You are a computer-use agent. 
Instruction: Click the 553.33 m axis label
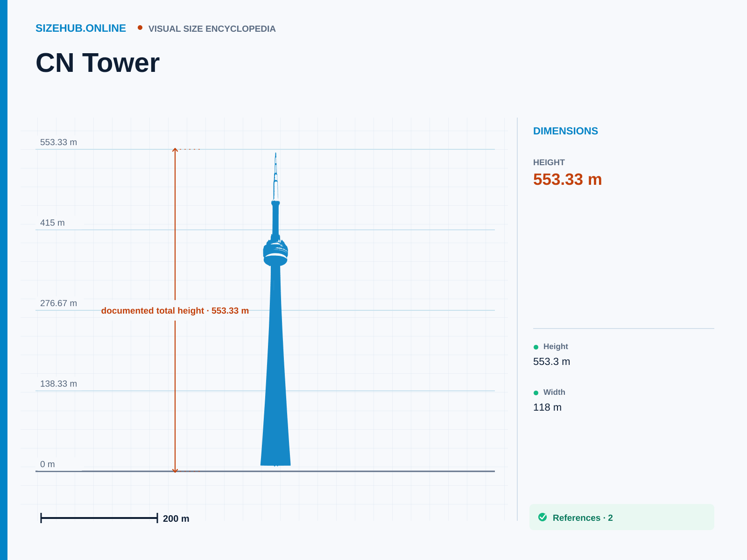[x=58, y=142]
